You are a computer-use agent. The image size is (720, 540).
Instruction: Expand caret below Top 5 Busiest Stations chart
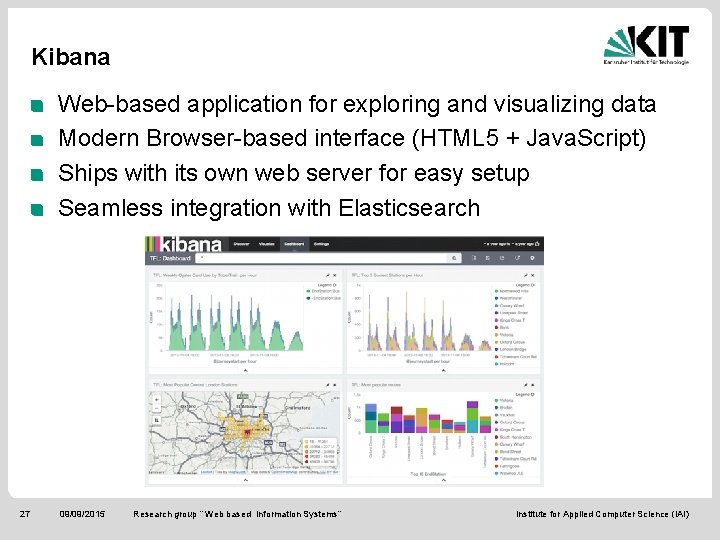444,370
